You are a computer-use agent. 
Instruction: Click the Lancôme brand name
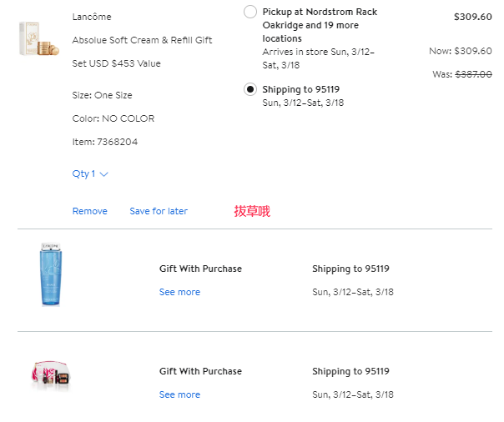pos(92,17)
